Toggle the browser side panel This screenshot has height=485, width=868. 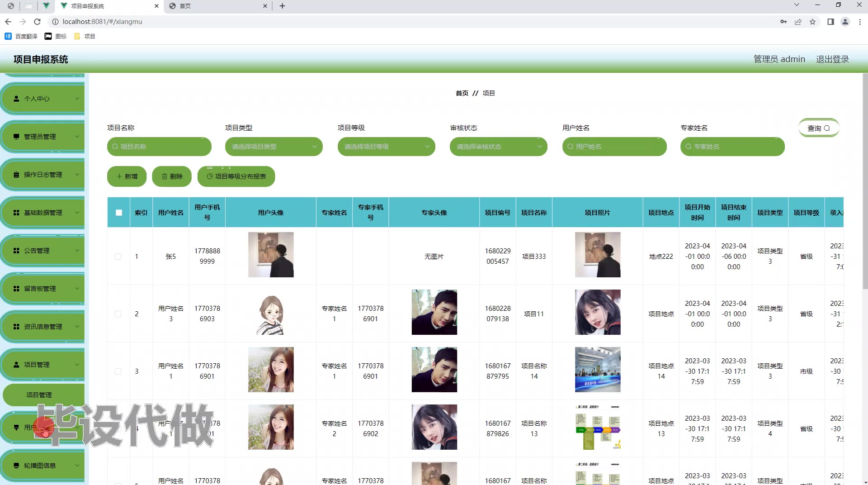click(x=830, y=22)
